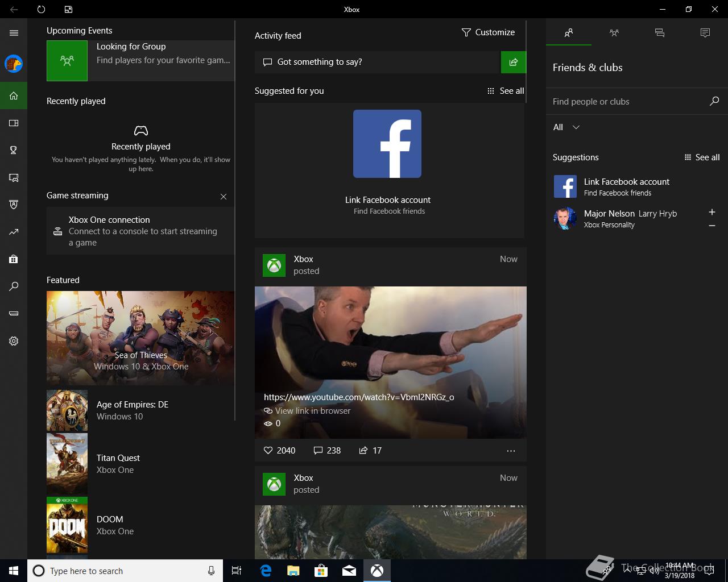Close the Game streaming section
The height and width of the screenshot is (582, 728).
[224, 197]
